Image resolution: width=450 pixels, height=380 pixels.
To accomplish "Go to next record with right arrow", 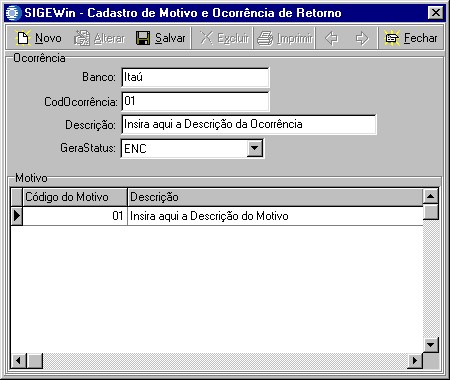I will (x=362, y=38).
